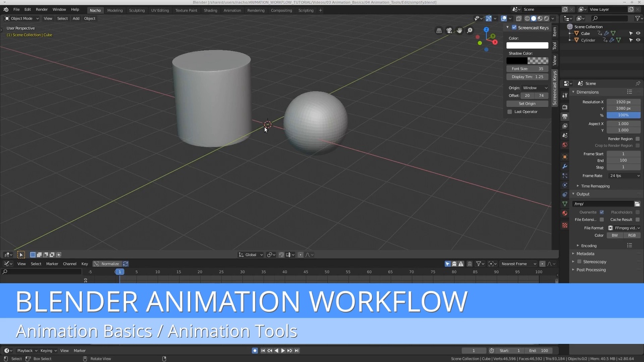Open the Global transform orientation dropdown
644x362 pixels.
pos(251,255)
